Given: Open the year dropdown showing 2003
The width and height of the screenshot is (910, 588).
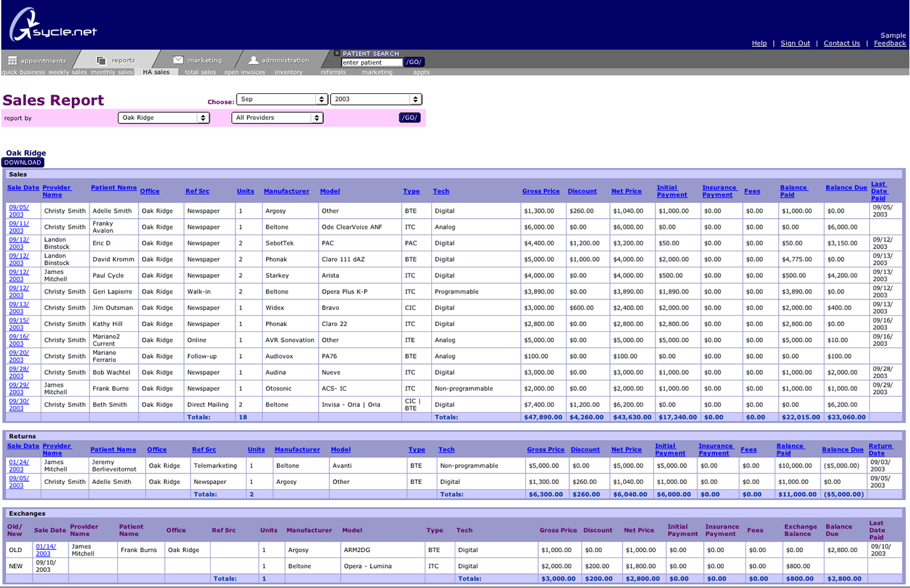Looking at the screenshot, I should (x=376, y=99).
